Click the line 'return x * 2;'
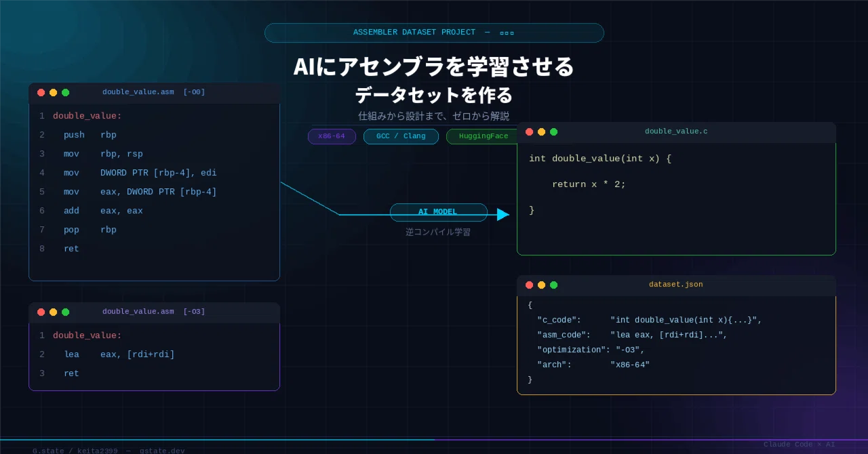Screen dimensions: 868x454 589,184
